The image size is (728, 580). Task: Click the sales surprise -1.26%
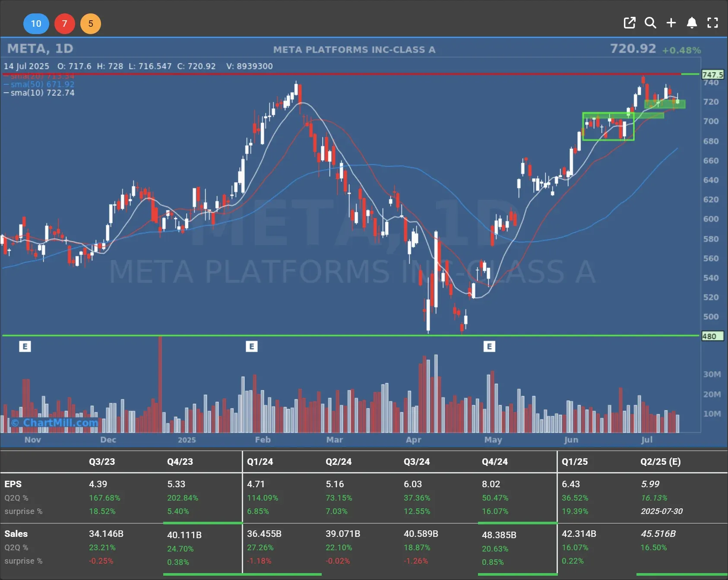tap(416, 561)
